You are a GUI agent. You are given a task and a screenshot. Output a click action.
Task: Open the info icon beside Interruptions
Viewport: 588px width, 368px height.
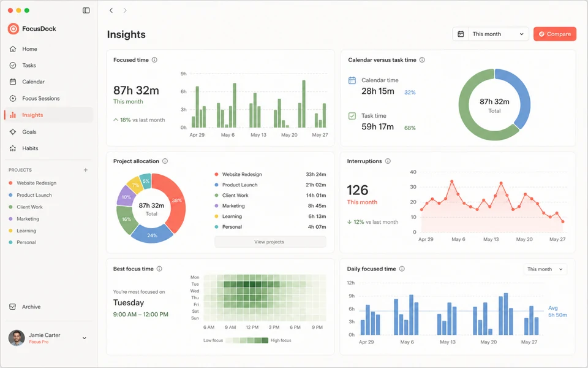tap(388, 161)
